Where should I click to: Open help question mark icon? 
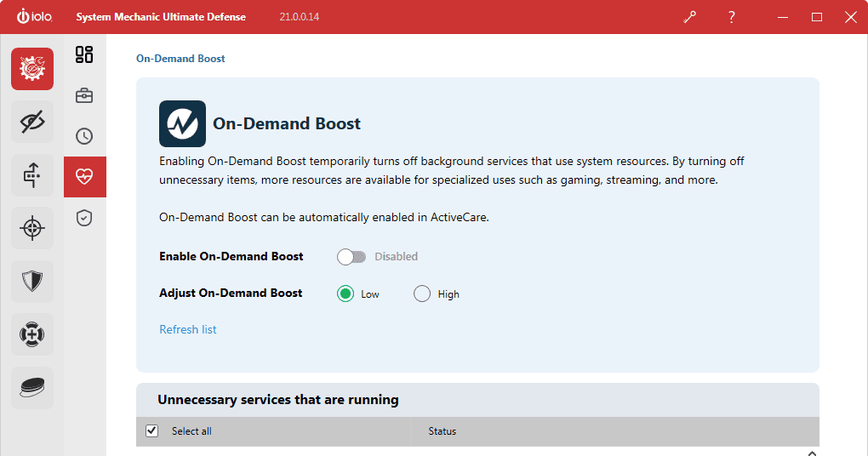click(731, 17)
